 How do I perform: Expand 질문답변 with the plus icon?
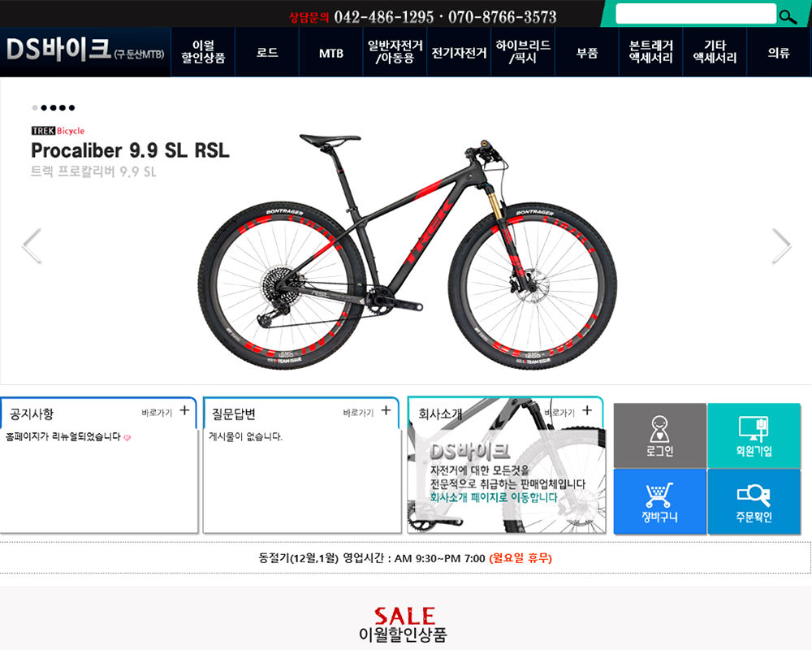(386, 410)
